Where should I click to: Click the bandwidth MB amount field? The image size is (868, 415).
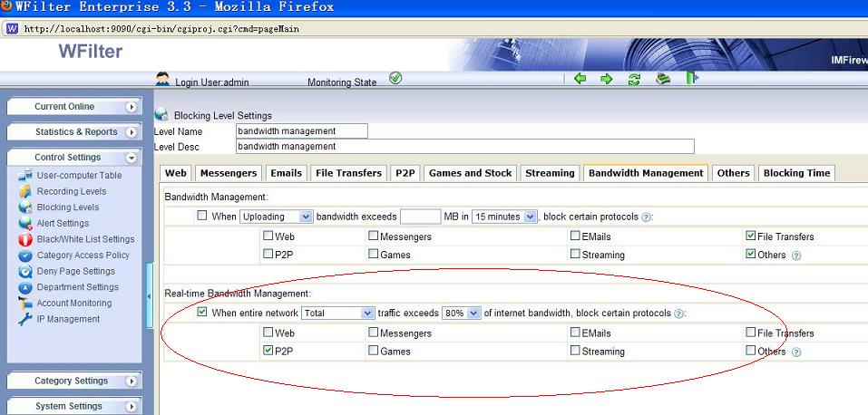[420, 217]
